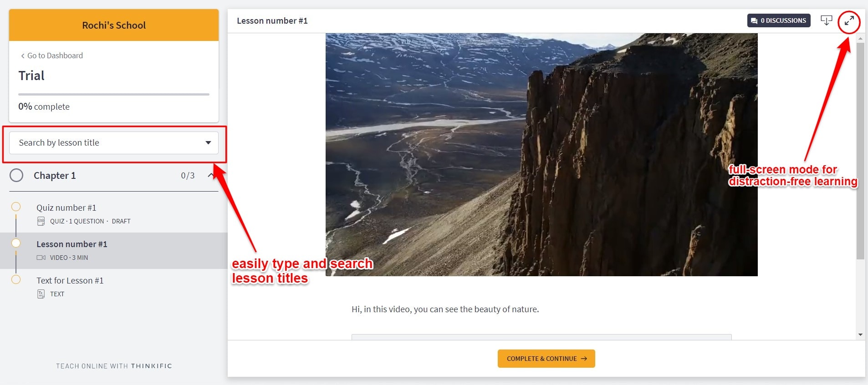Click the video camera icon under Lesson number #1

click(41, 258)
